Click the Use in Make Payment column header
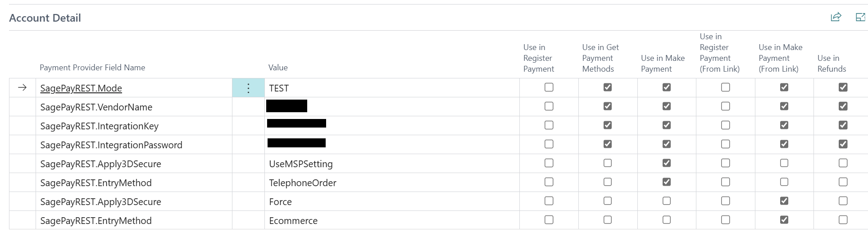The image size is (868, 233). 663,64
